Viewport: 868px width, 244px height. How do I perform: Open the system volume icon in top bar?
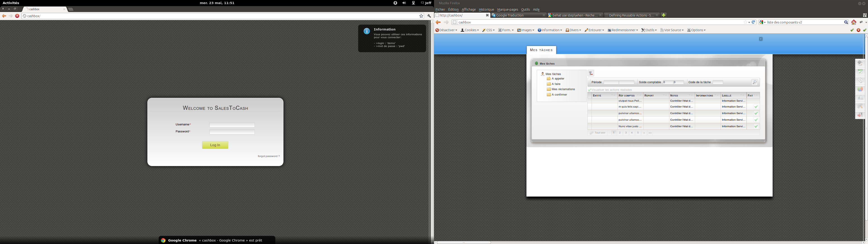[x=404, y=3]
